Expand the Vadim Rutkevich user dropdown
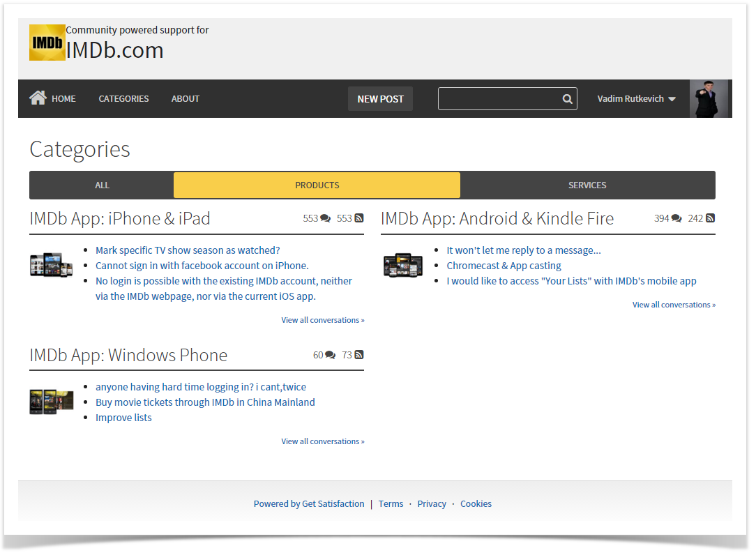The image size is (756, 555). pyautogui.click(x=637, y=99)
